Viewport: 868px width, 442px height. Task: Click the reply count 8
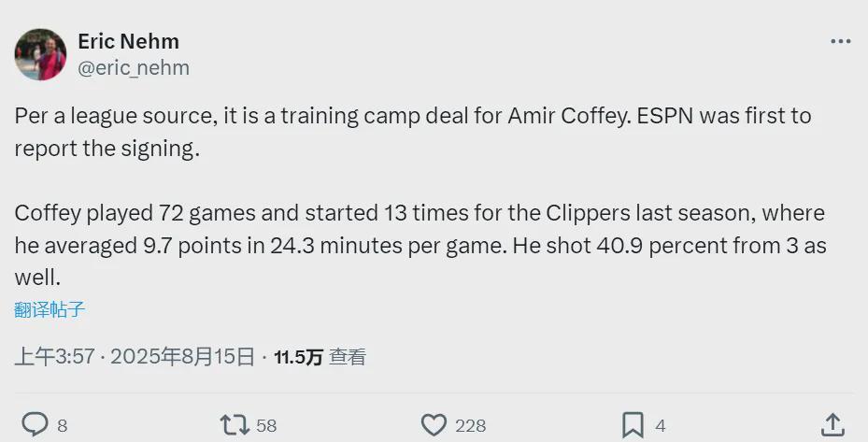pyautogui.click(x=63, y=426)
